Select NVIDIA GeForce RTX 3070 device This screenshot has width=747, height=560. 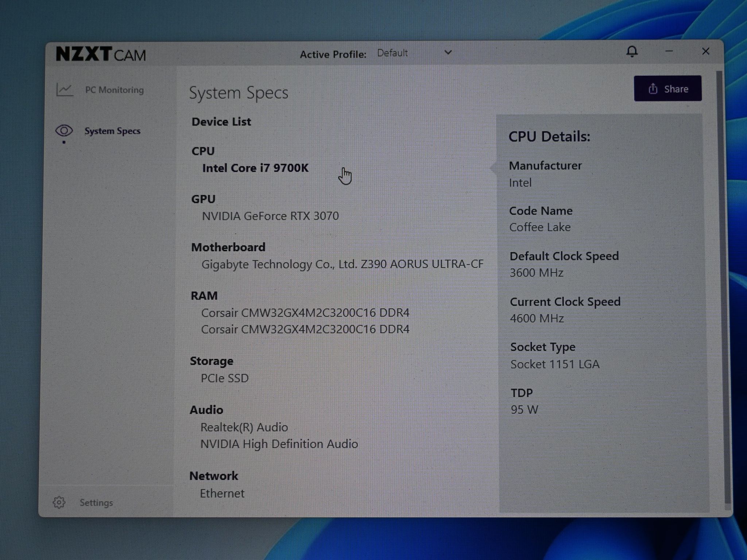coord(270,216)
